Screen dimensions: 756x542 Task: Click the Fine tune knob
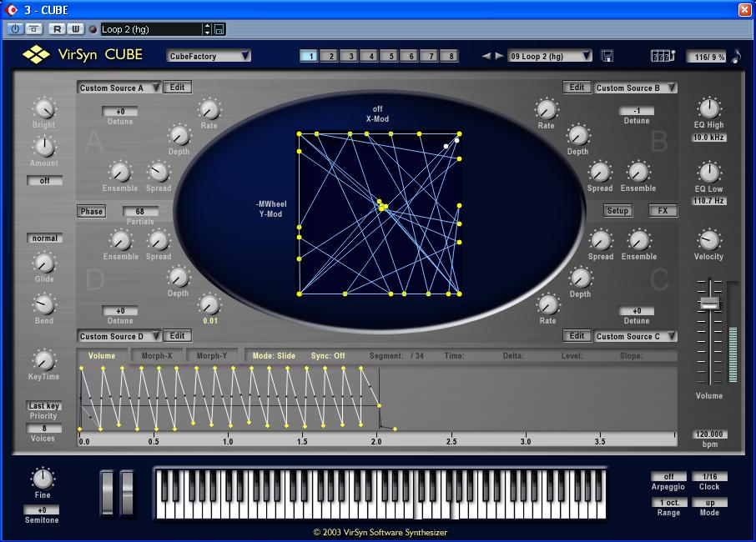tap(43, 479)
